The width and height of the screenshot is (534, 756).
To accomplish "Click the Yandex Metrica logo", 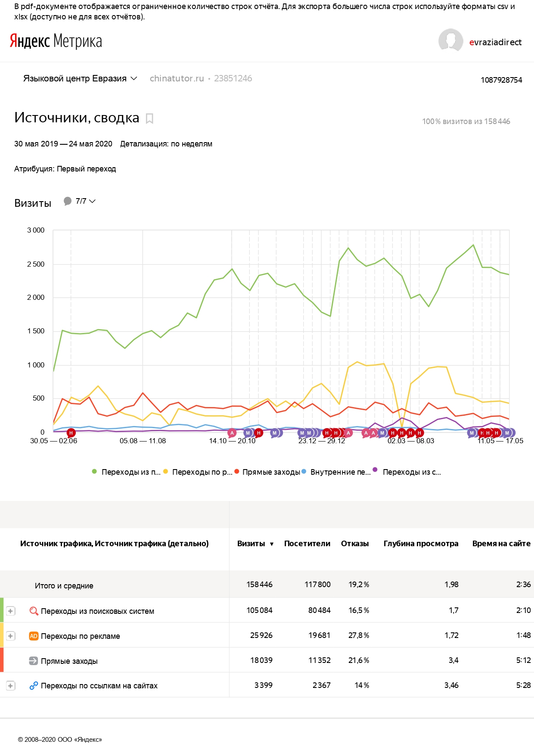I will [56, 41].
